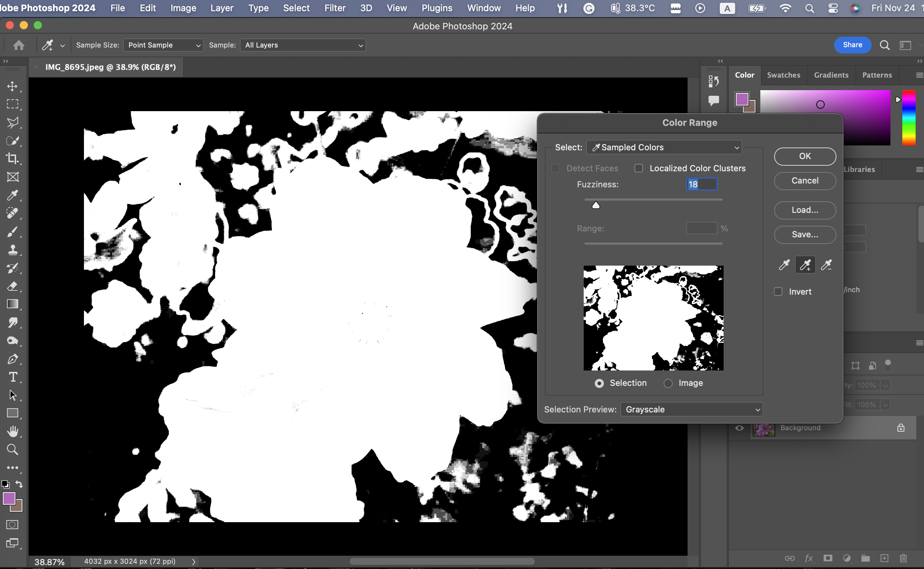Enable Localized Color Clusters checkbox
Image resolution: width=924 pixels, height=569 pixels.
pyautogui.click(x=639, y=168)
